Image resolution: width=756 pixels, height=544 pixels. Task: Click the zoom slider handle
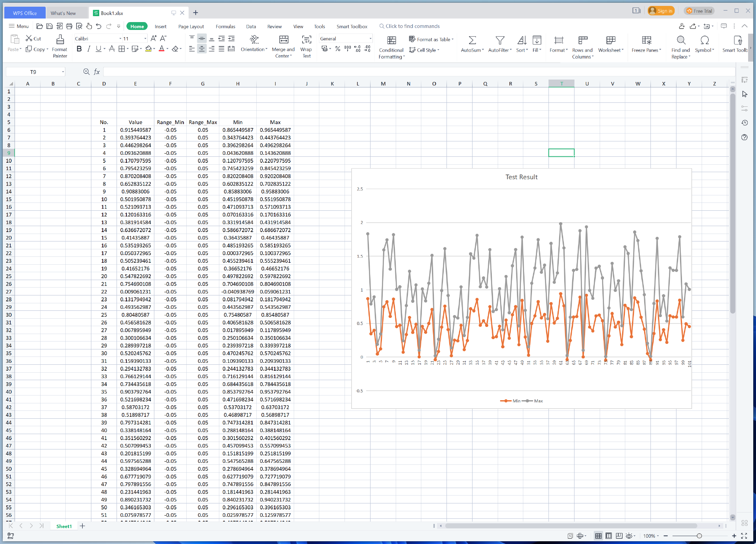pyautogui.click(x=699, y=536)
